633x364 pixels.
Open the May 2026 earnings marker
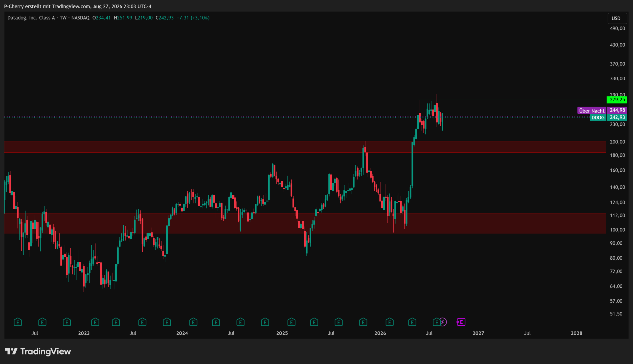tap(412, 322)
